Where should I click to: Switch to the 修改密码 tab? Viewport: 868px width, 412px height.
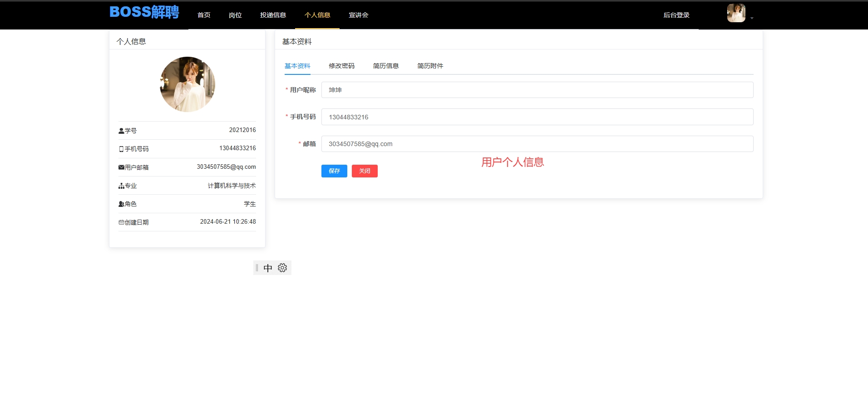pos(341,66)
